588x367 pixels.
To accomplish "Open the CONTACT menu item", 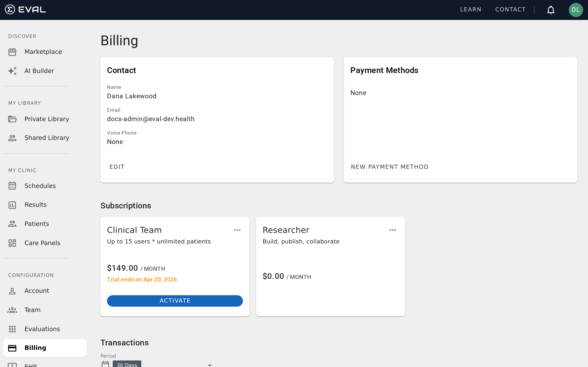I will pos(510,9).
